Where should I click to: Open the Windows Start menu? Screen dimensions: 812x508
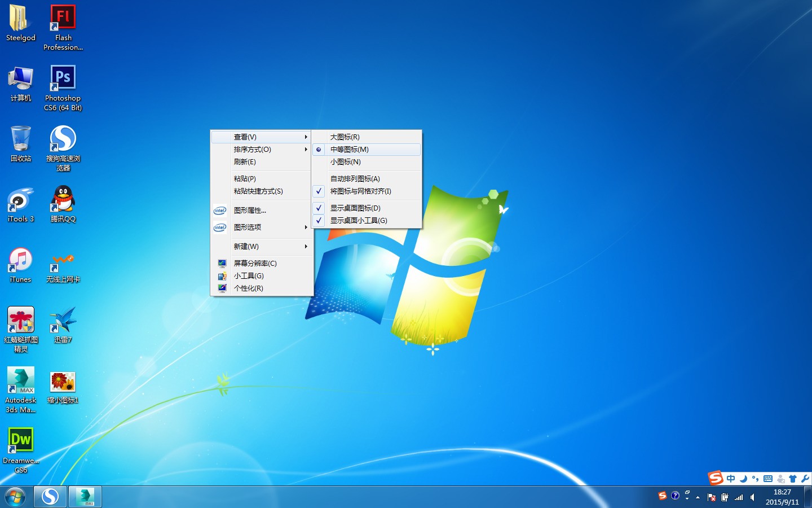coord(15,497)
